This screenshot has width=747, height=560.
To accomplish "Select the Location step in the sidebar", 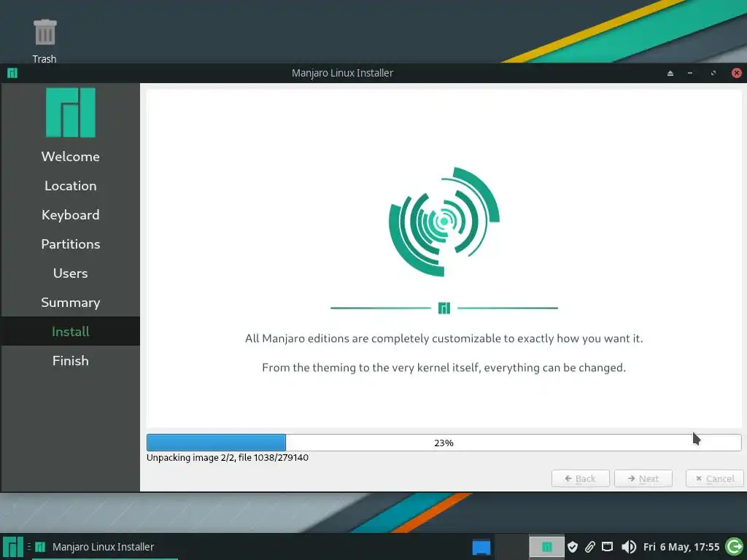I will tap(71, 186).
